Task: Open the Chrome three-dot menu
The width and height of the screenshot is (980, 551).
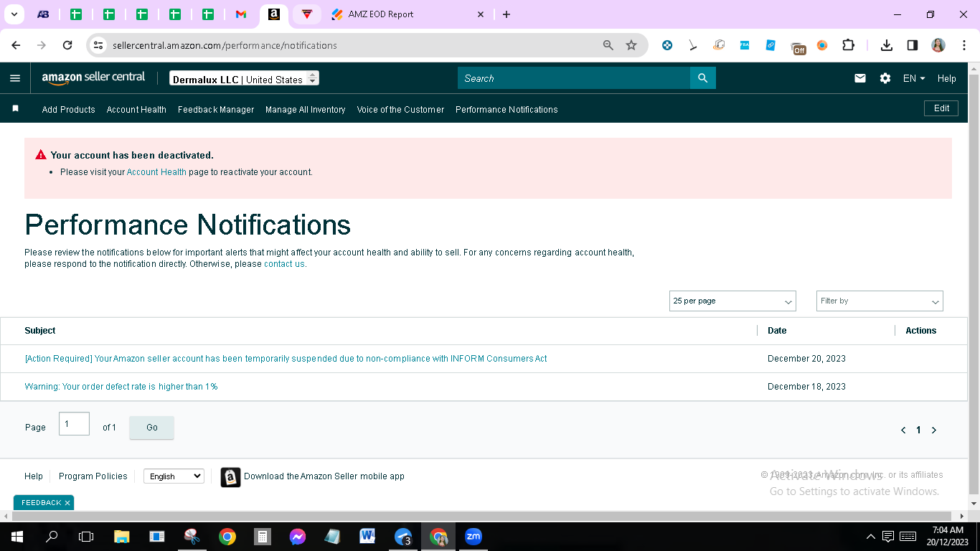Action: pyautogui.click(x=963, y=45)
